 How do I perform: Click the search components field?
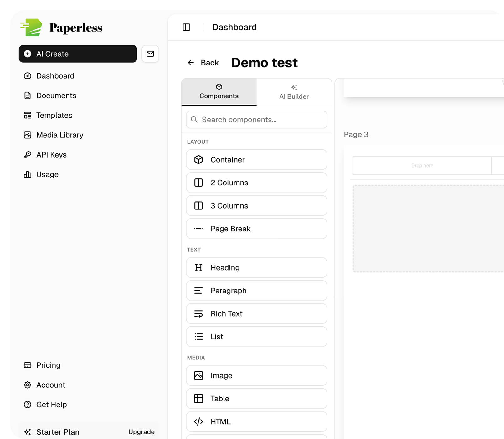pos(256,120)
